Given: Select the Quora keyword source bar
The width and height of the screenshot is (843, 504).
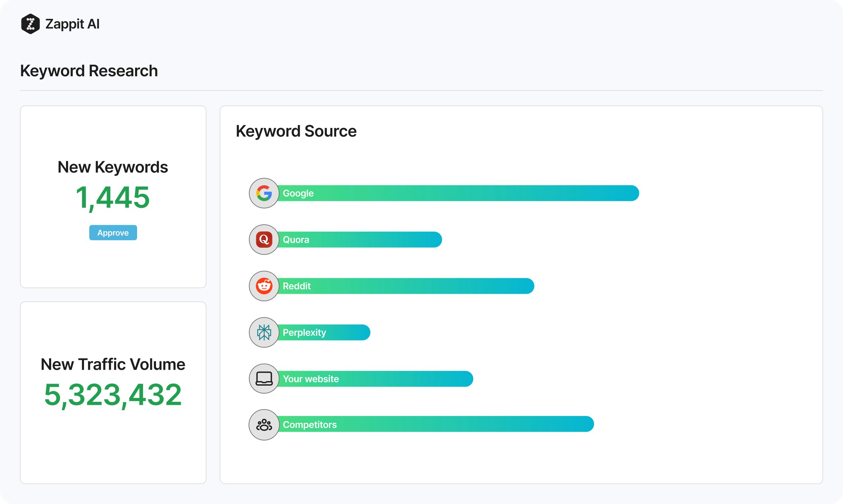Looking at the screenshot, I should pyautogui.click(x=360, y=239).
